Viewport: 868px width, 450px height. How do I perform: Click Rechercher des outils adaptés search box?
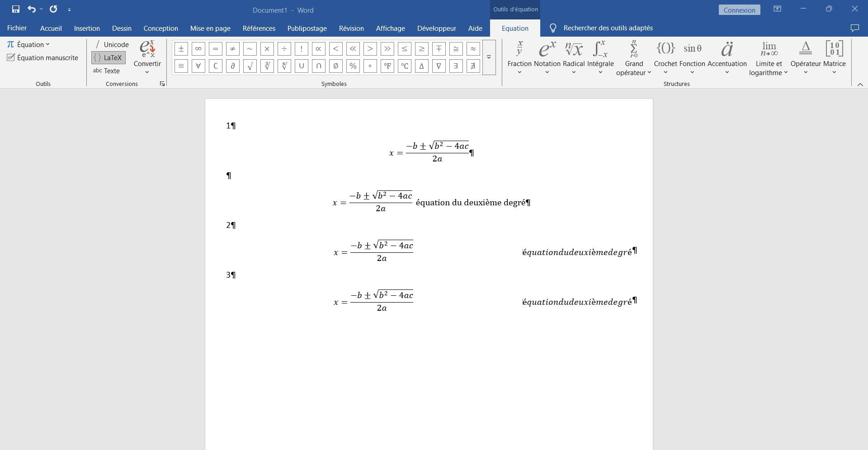pyautogui.click(x=601, y=28)
